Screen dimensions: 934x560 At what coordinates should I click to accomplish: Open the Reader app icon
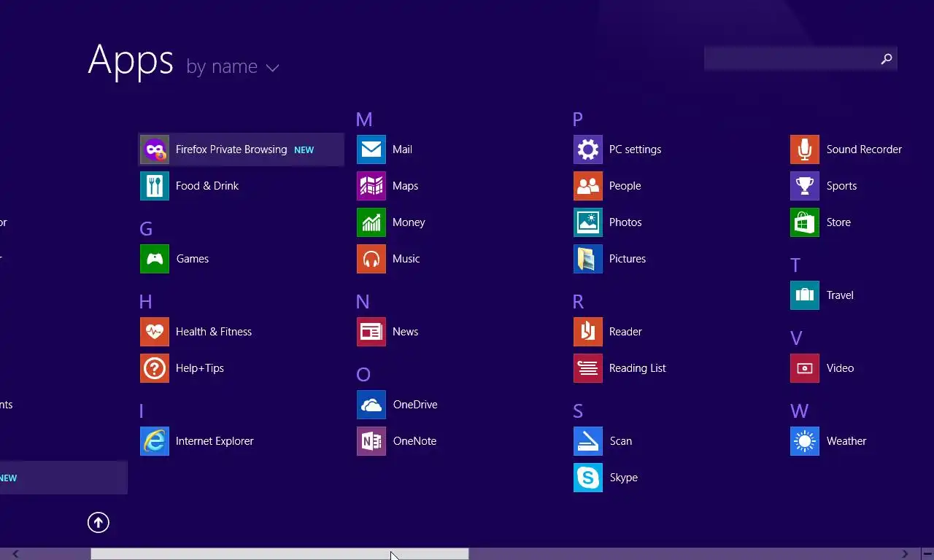pos(588,332)
